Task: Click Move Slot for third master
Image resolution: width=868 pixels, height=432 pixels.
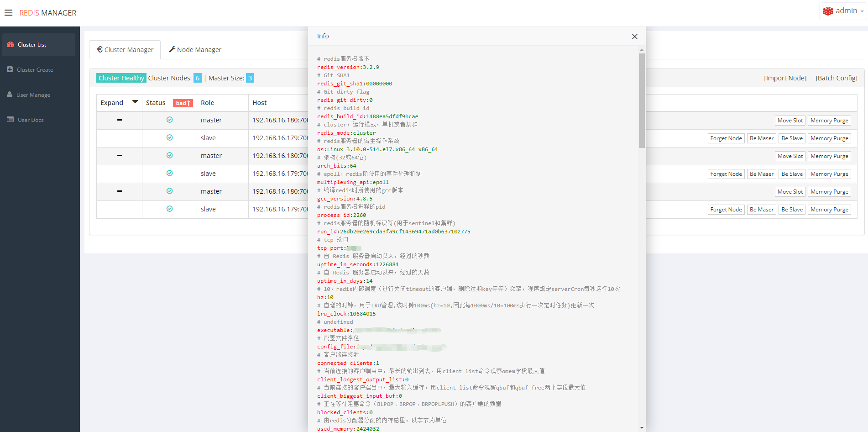Action: [790, 192]
